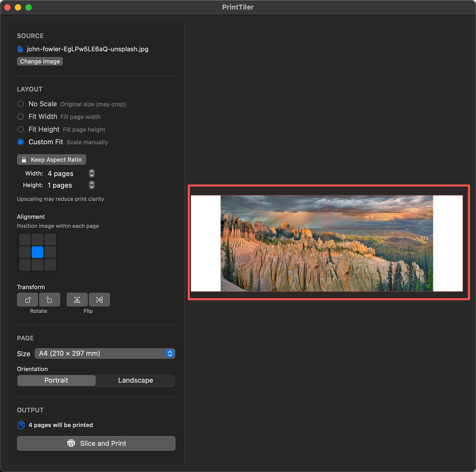Toggle the Keep Aspect Ratio setting

pos(51,159)
